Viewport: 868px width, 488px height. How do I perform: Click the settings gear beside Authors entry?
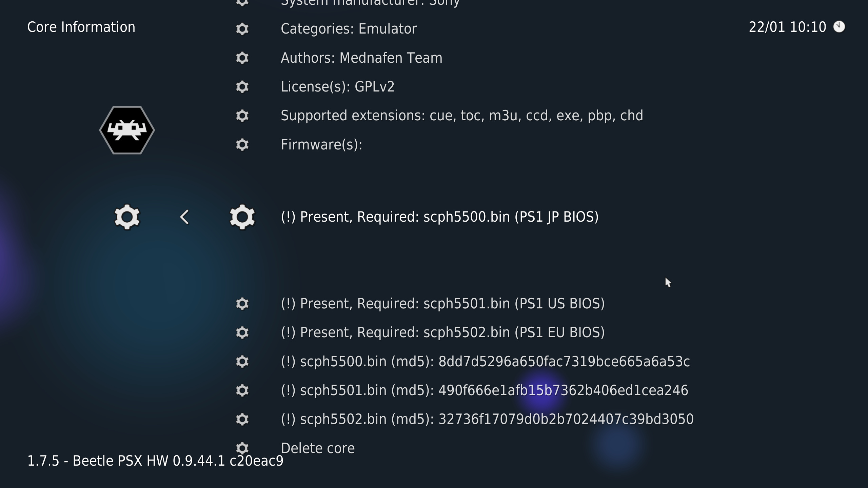tap(243, 58)
